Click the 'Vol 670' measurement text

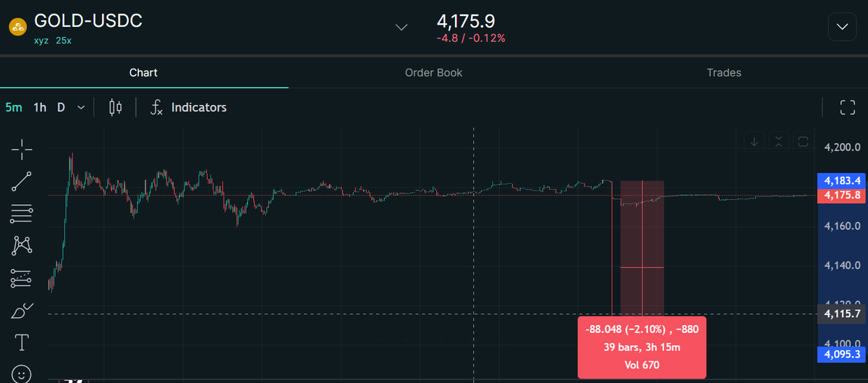coord(642,365)
